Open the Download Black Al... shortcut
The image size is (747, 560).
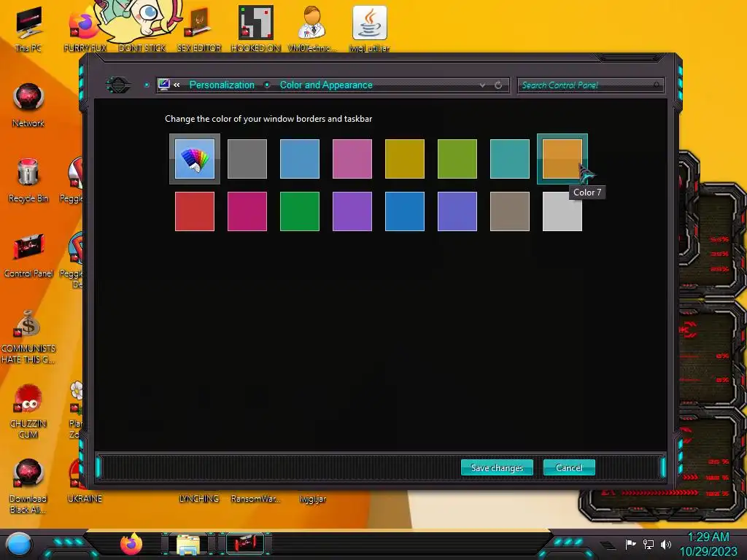tap(28, 486)
